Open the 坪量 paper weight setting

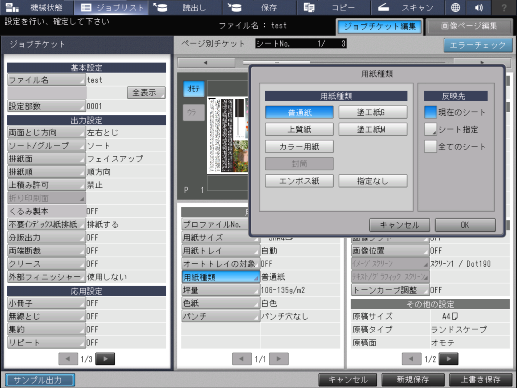point(220,290)
